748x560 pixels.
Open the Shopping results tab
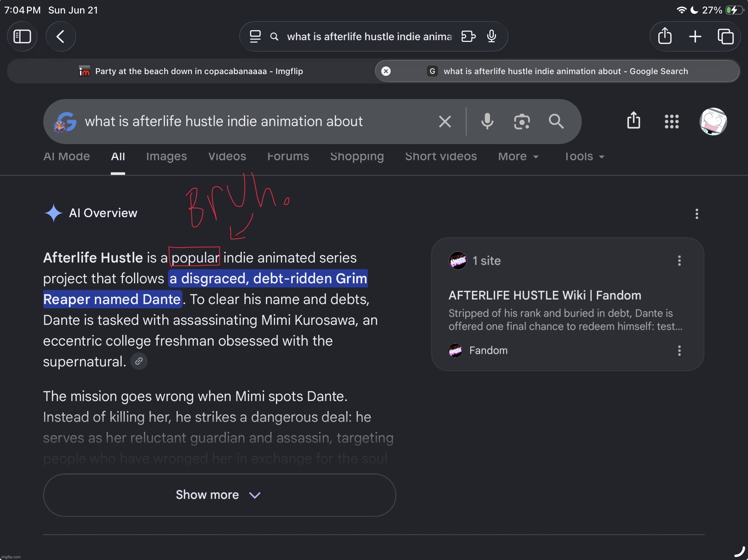coord(357,157)
